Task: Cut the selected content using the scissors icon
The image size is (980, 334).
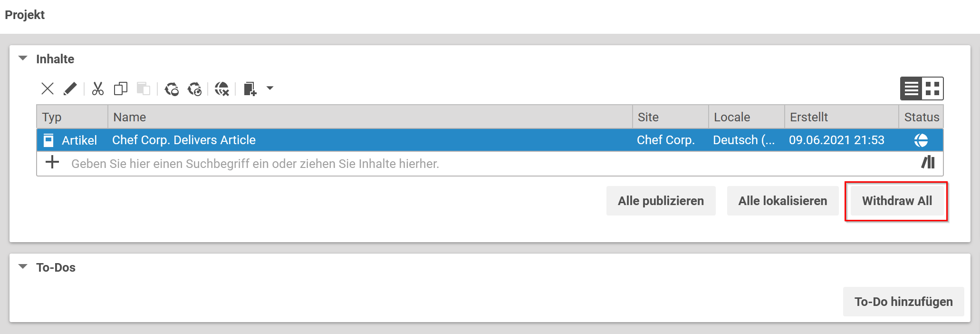Action: coord(97,88)
